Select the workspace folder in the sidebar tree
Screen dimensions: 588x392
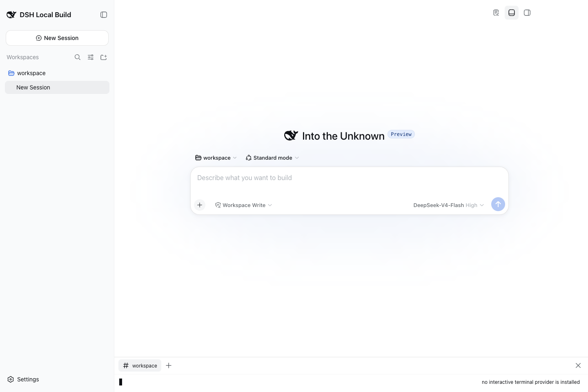pyautogui.click(x=57, y=73)
